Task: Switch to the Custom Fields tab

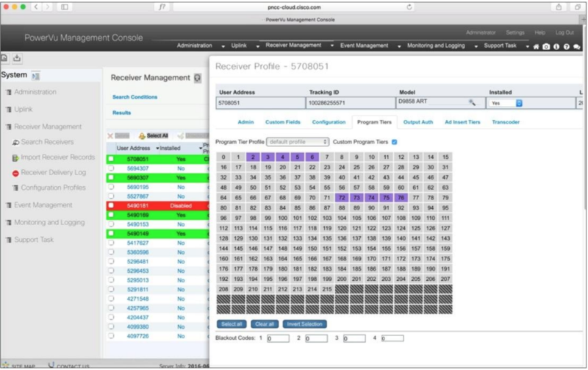Action: (283, 122)
